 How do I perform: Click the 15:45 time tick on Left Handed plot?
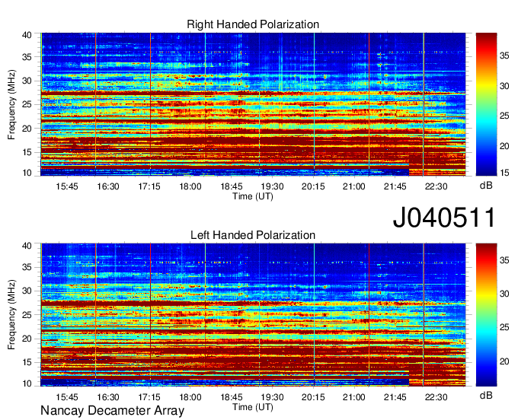[67, 397]
